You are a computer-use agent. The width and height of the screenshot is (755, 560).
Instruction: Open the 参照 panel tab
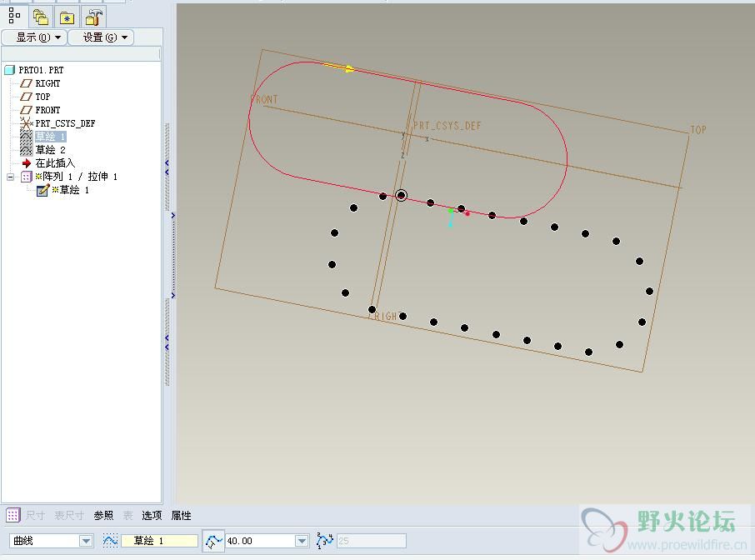pyautogui.click(x=103, y=516)
